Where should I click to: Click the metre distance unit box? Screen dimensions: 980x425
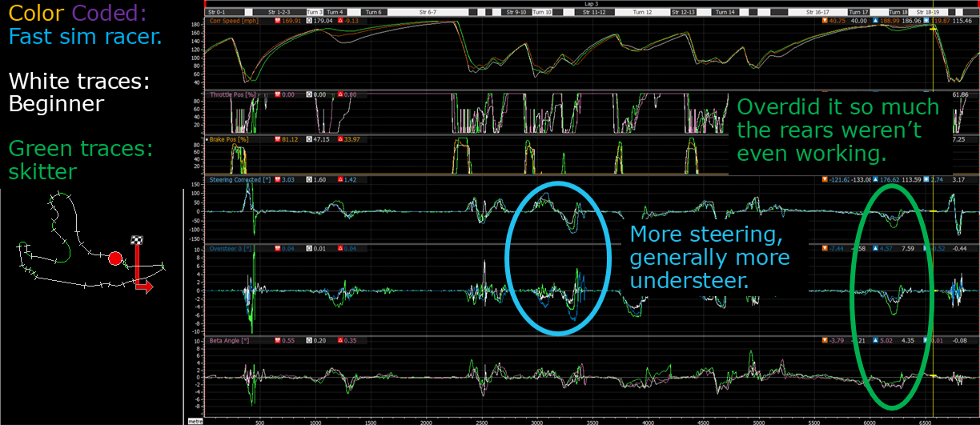coord(195,421)
